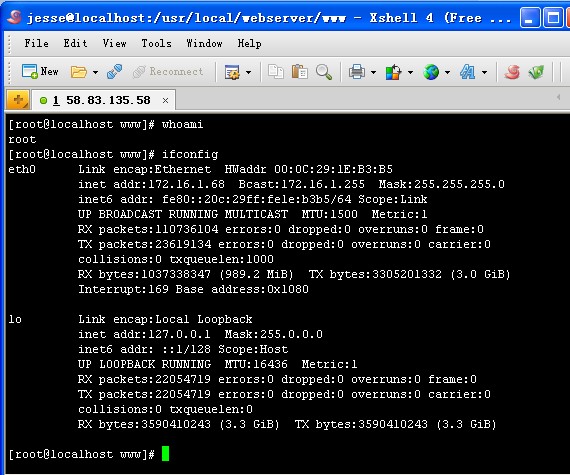Open the Help menu
Image resolution: width=570 pixels, height=475 pixels.
click(x=249, y=43)
